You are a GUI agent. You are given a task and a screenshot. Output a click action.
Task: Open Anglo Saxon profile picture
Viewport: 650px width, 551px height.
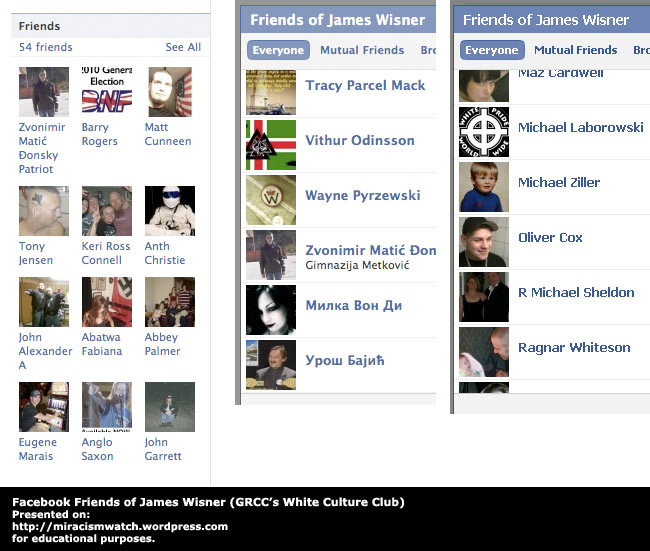point(107,407)
